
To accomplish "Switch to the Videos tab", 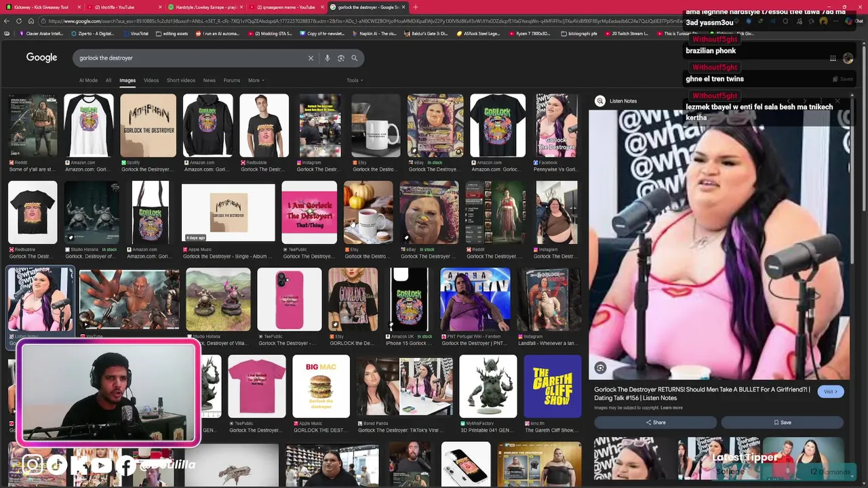I will tap(151, 81).
